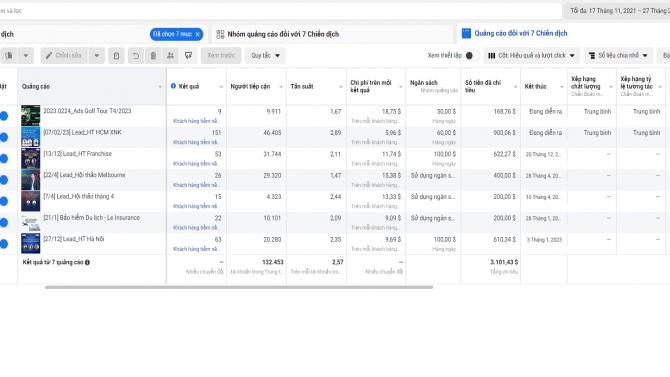Open ad name 2023.0224_Ads Golf Tour T4/2023
Viewport: 670px width, 377px height.
pyautogui.click(x=87, y=111)
